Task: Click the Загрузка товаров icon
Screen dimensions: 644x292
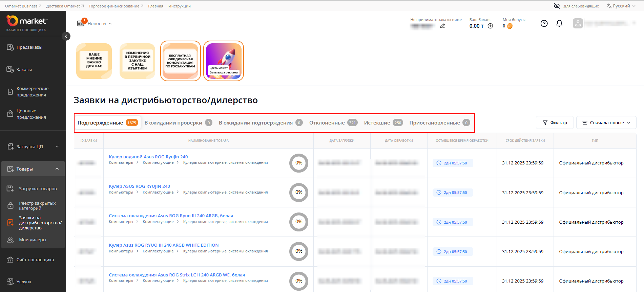Action: click(x=10, y=188)
